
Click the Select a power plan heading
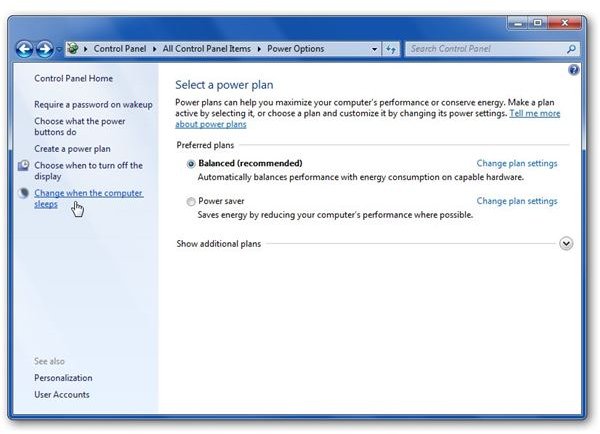224,85
